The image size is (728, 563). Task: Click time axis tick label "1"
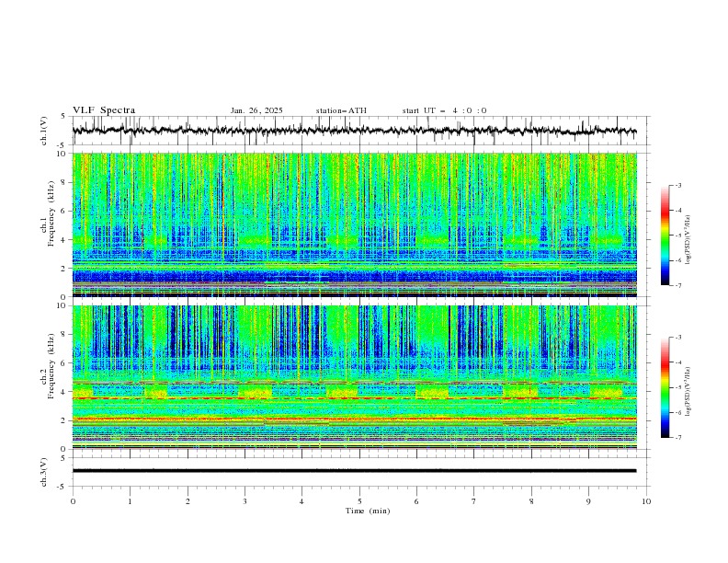130,501
